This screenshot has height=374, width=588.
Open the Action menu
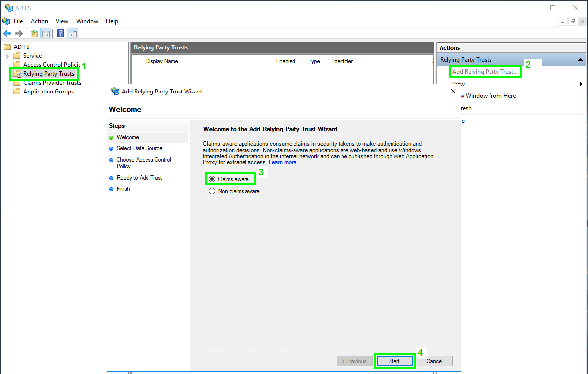pos(39,21)
